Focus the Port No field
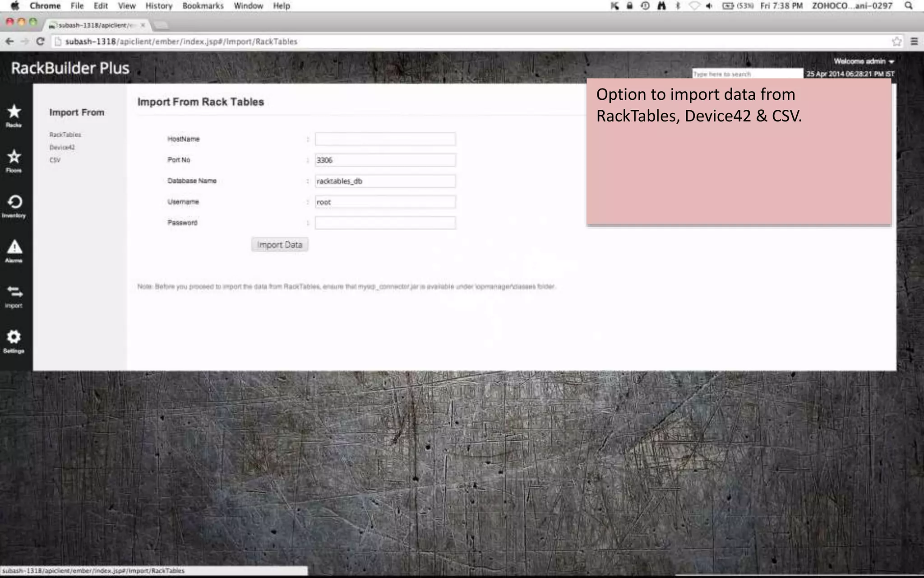The width and height of the screenshot is (924, 578). (x=385, y=160)
